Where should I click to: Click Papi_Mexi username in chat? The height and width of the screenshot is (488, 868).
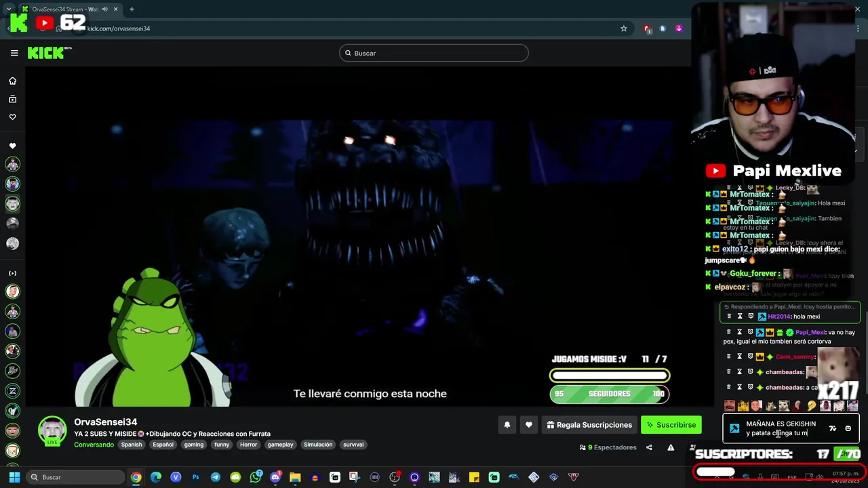tap(810, 332)
